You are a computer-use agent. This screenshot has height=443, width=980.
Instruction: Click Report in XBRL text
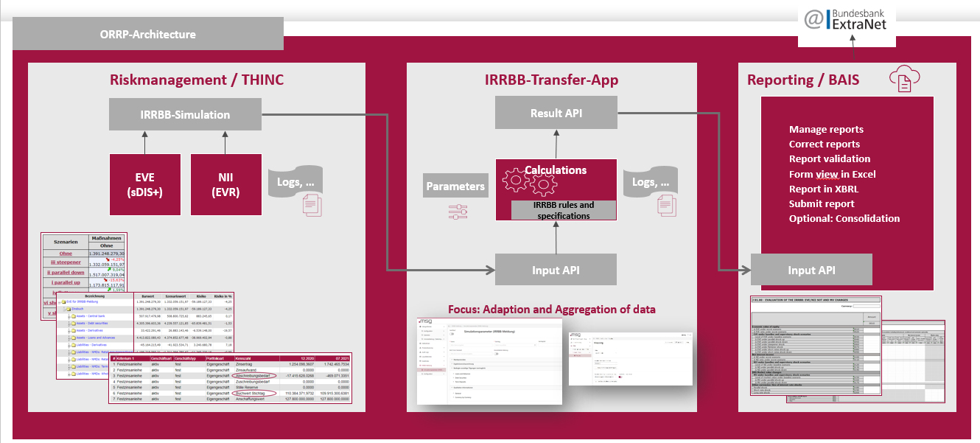pos(824,189)
